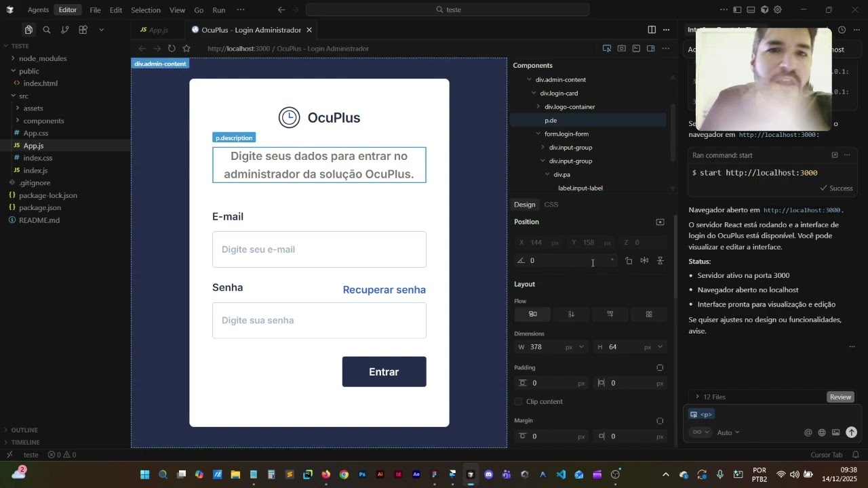The image size is (868, 488).
Task: Open the Run menu
Action: [x=219, y=10]
